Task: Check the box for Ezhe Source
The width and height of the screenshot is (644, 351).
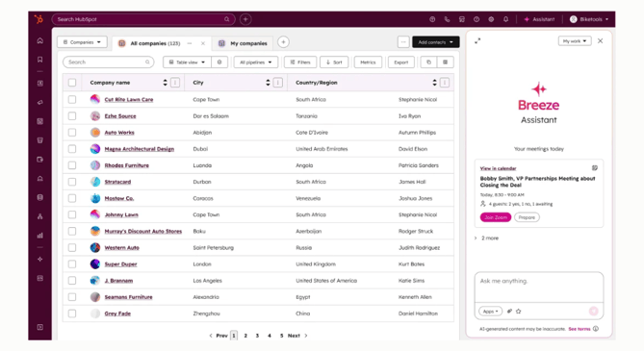Action: pos(72,116)
